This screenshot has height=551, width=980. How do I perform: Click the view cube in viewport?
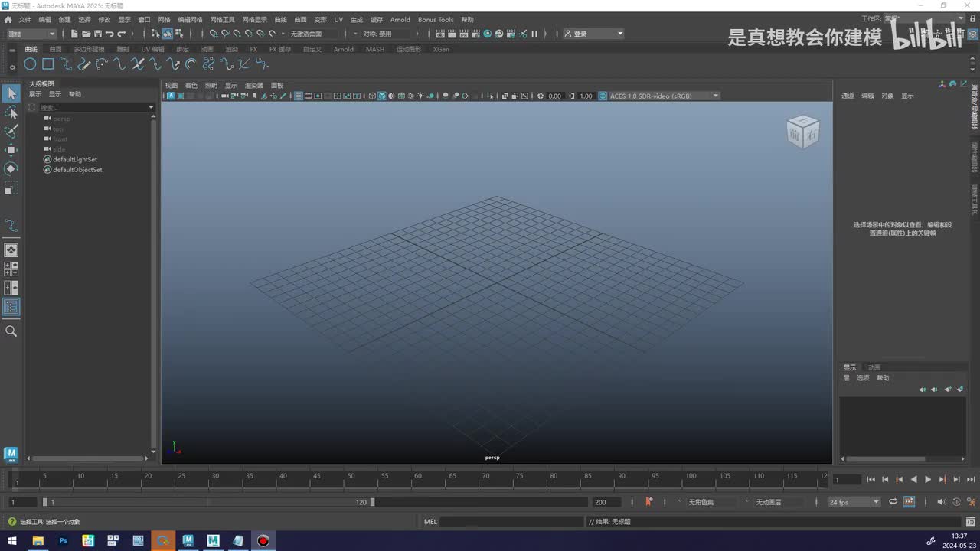802,132
